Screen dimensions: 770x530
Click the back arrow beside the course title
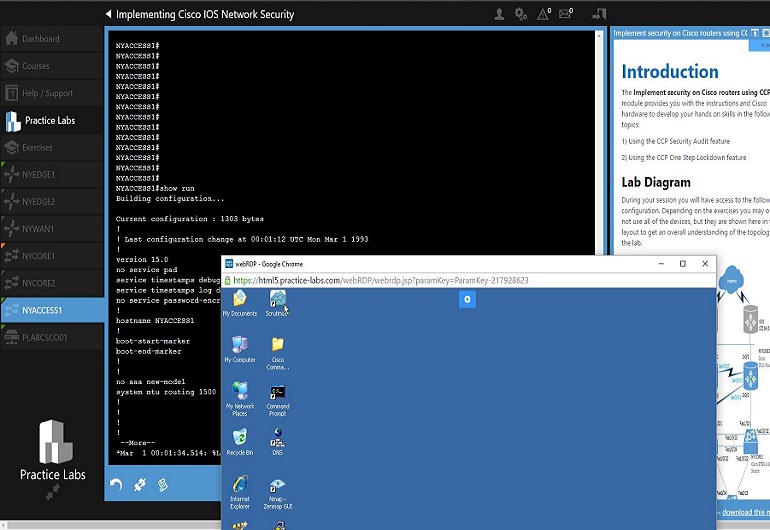pyautogui.click(x=109, y=14)
